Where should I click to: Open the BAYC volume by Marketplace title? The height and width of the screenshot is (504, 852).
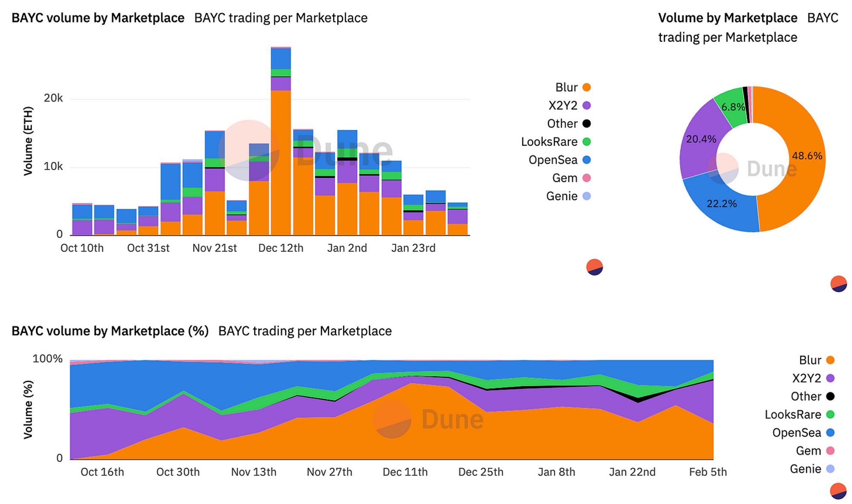[98, 18]
